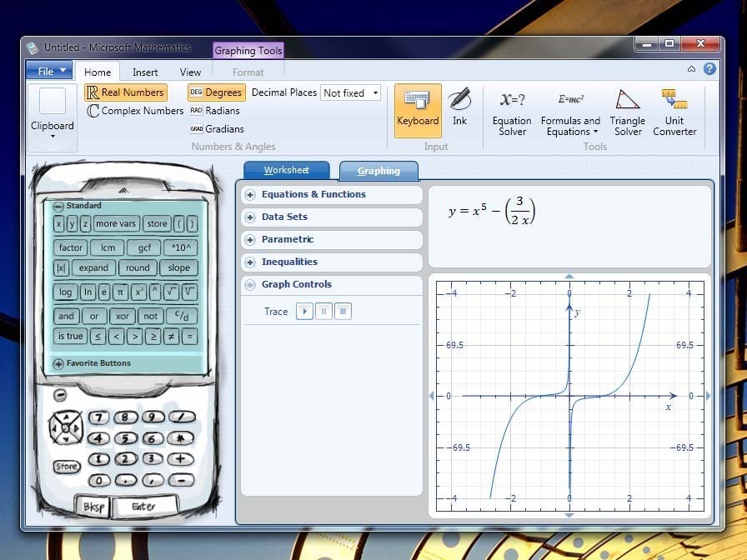
Task: Click the fraction c/d key
Action: click(x=182, y=316)
